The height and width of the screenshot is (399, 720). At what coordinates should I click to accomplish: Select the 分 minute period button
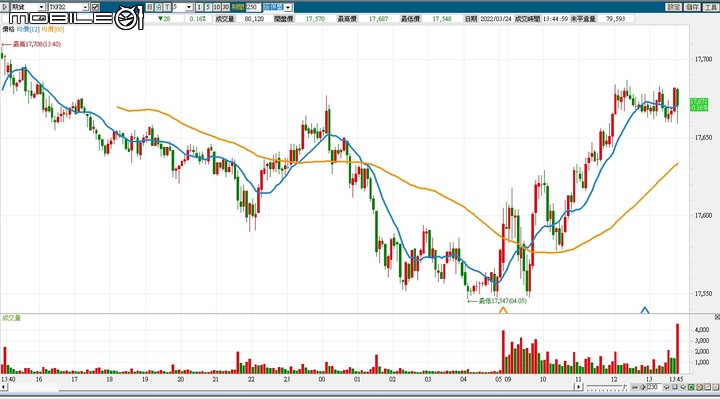pyautogui.click(x=158, y=7)
